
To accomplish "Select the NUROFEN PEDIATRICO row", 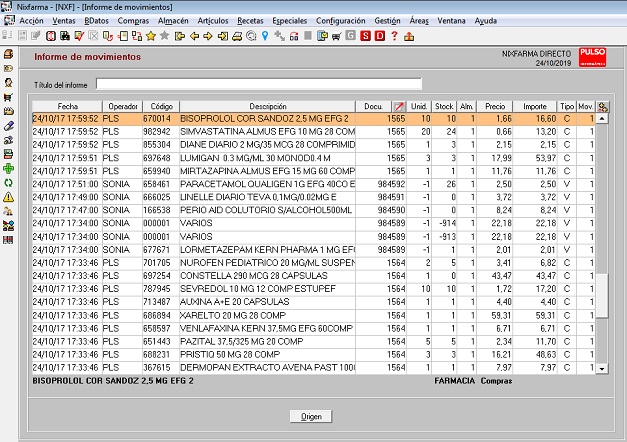I will [314, 263].
